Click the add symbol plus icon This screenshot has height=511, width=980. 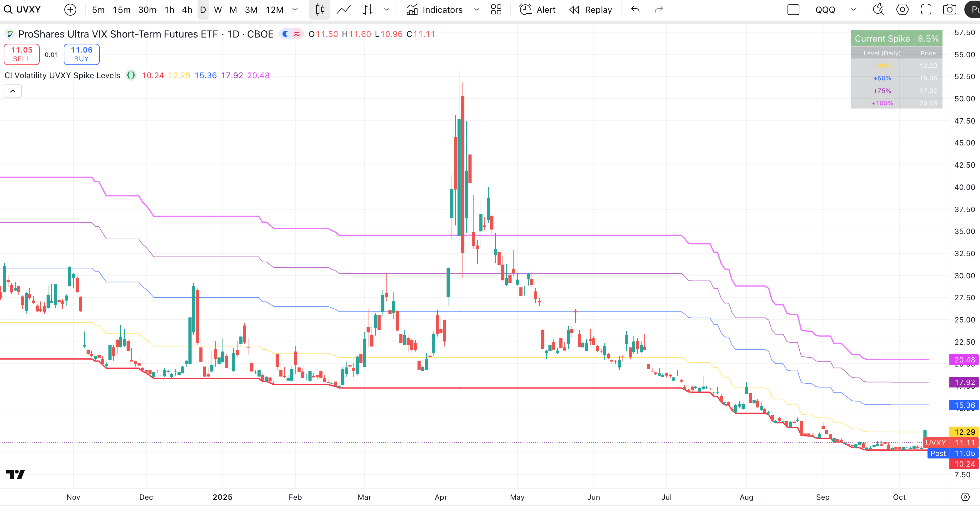point(70,10)
